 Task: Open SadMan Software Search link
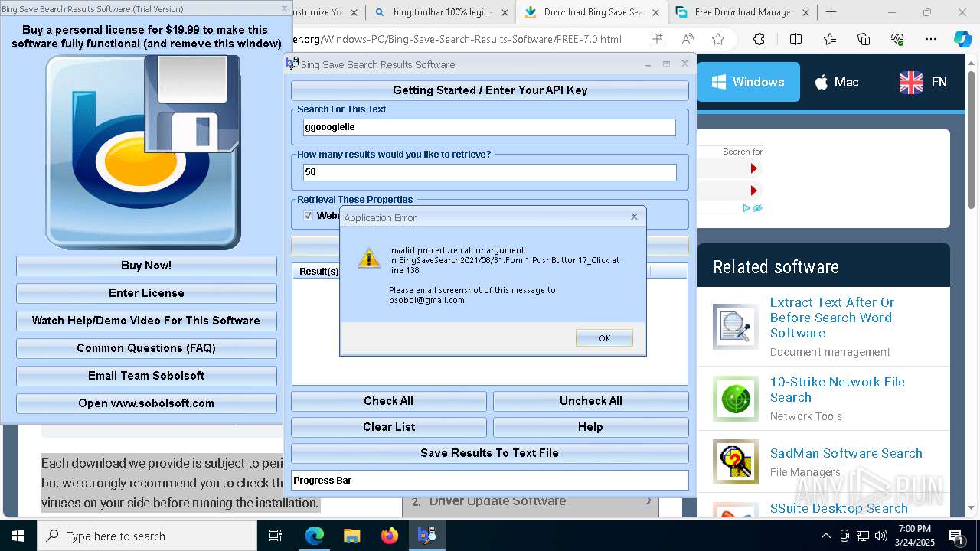(846, 453)
